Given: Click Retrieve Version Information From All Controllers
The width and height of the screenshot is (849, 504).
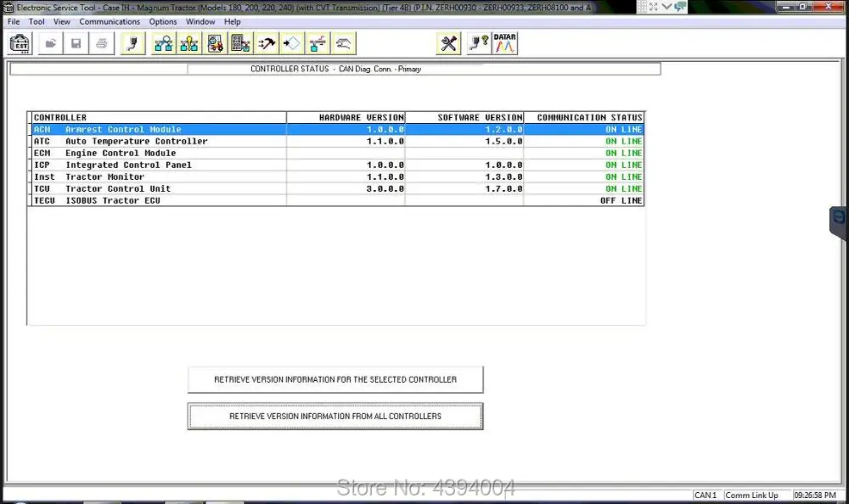Looking at the screenshot, I should coord(335,417).
